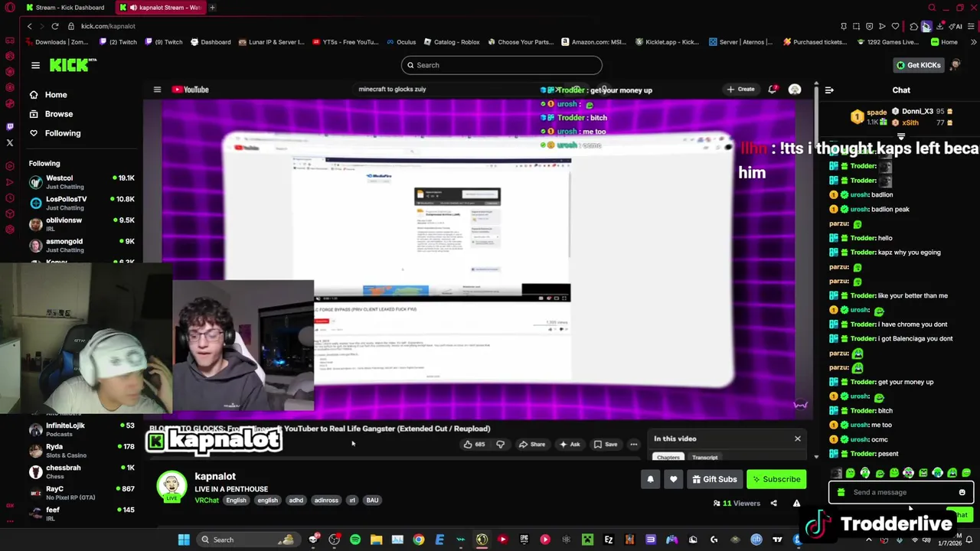Screen dimensions: 980x551
Task: Share the kapnalot stream via share icon
Action: [773, 503]
